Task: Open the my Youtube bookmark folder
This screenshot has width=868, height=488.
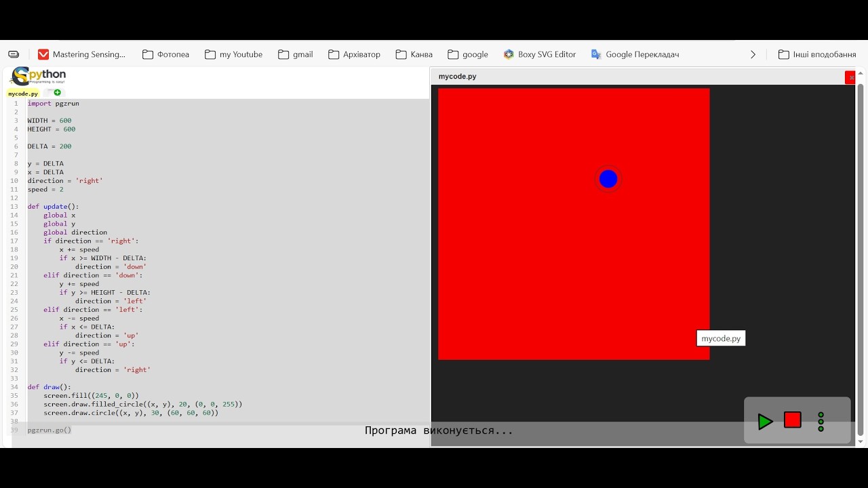Action: pyautogui.click(x=234, y=54)
